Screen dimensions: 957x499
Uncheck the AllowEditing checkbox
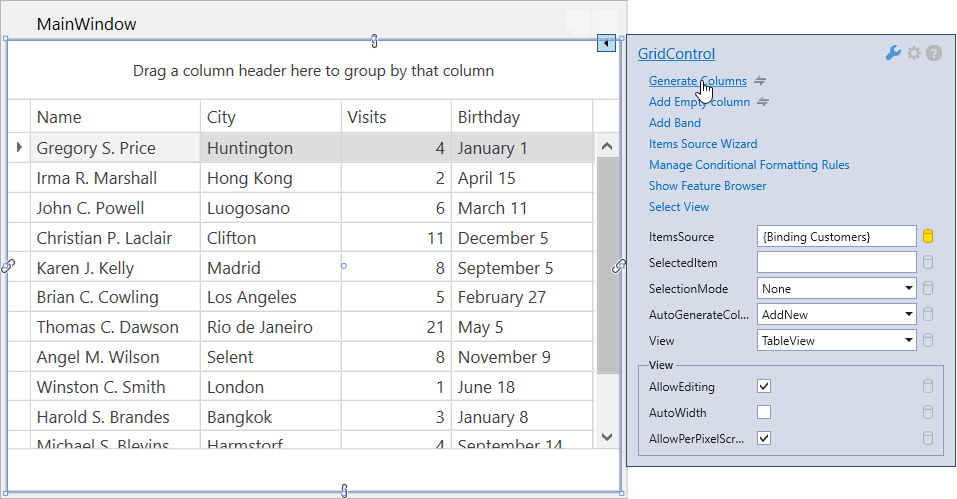pyautogui.click(x=764, y=386)
